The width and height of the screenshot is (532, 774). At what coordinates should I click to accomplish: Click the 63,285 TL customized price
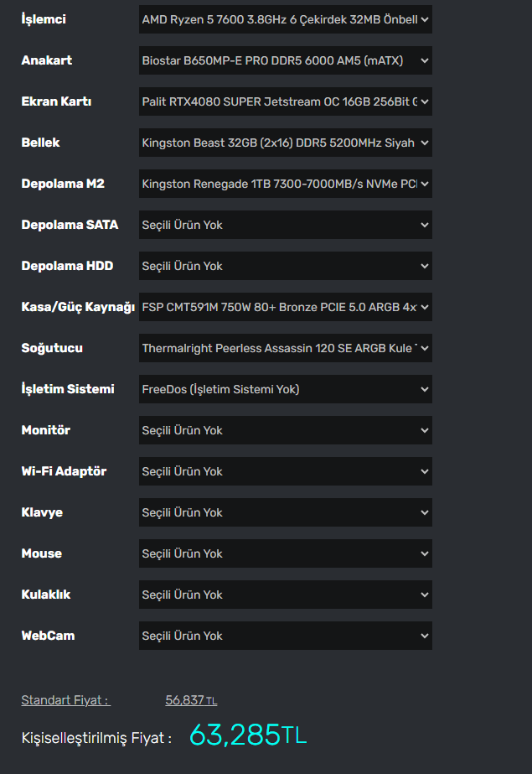click(x=248, y=735)
